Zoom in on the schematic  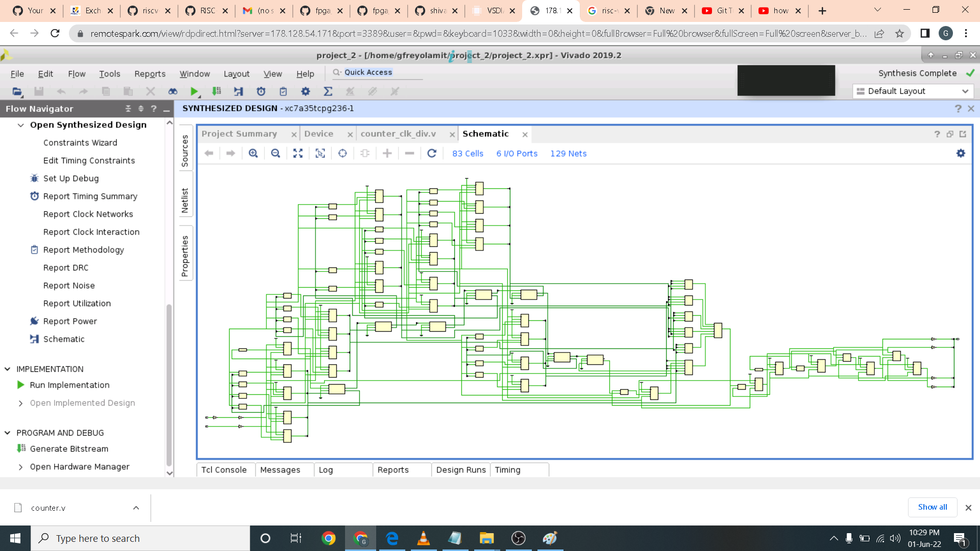(x=253, y=154)
